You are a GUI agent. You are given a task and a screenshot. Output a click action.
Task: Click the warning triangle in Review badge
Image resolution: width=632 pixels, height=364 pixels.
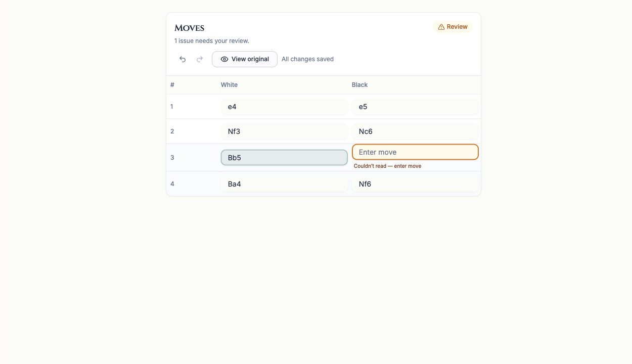click(x=441, y=27)
